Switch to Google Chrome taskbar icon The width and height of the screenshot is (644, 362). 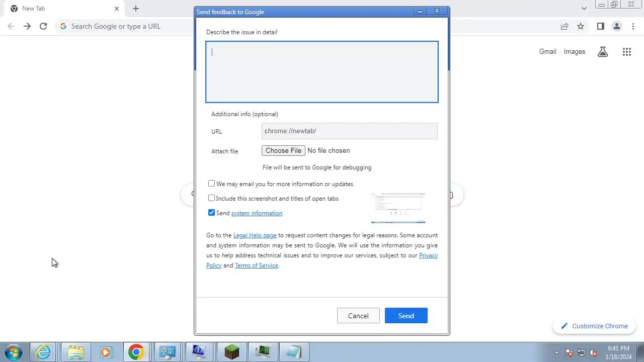click(x=136, y=352)
